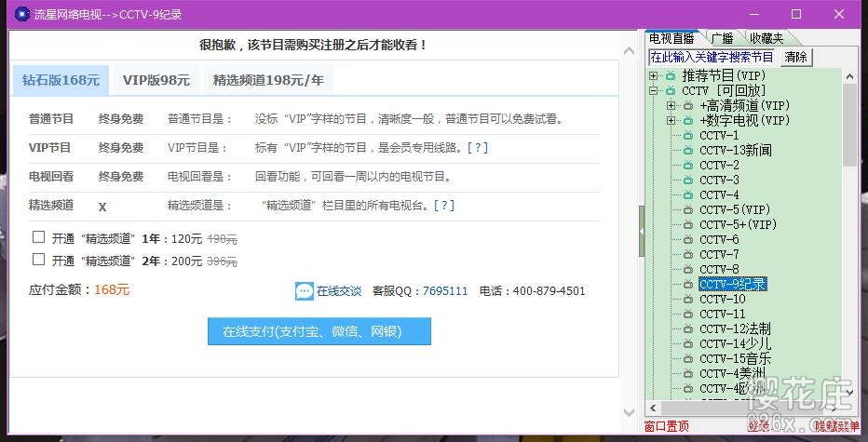Click the TV icon next to CCTV-4
This screenshot has width=868, height=442.
(688, 194)
